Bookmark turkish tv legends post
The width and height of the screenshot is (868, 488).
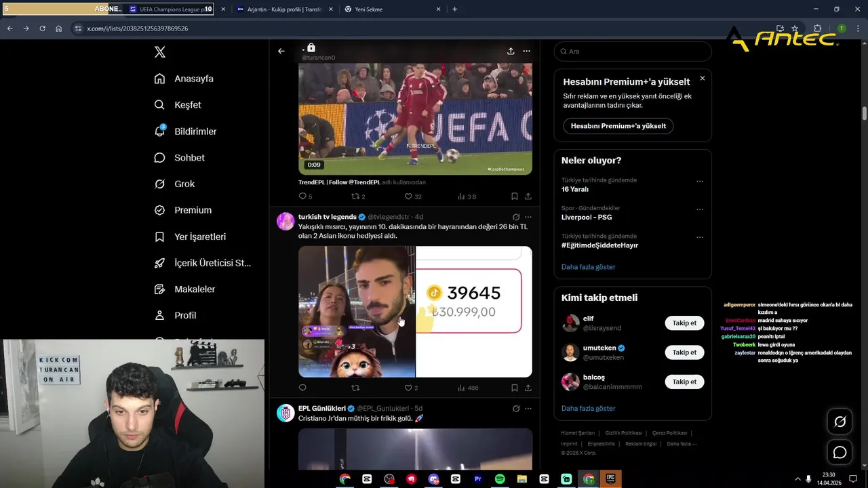coord(514,388)
